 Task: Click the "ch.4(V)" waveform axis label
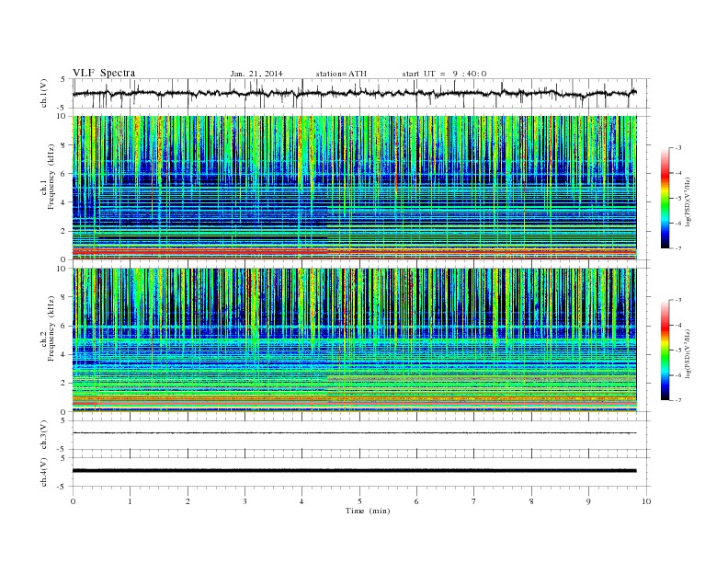(x=43, y=472)
